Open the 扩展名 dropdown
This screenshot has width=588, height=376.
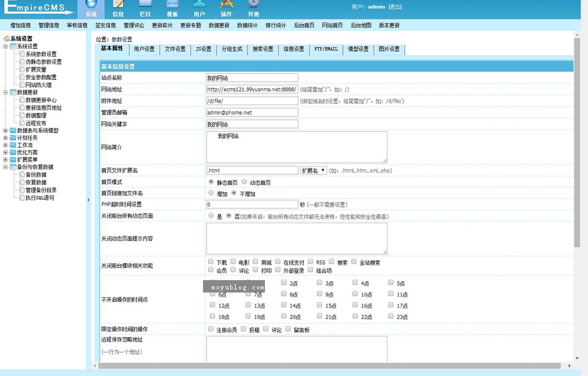point(314,171)
